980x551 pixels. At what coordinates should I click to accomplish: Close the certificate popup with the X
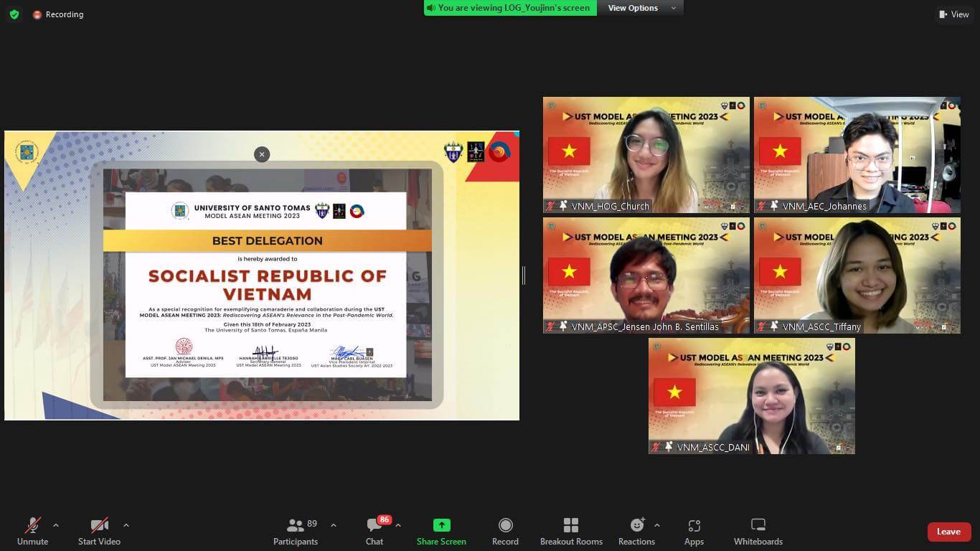(262, 154)
